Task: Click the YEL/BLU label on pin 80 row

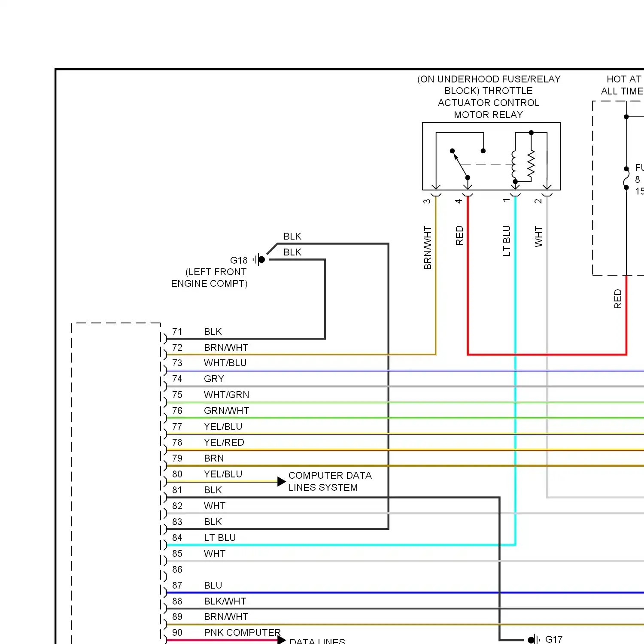Action: coord(223,474)
